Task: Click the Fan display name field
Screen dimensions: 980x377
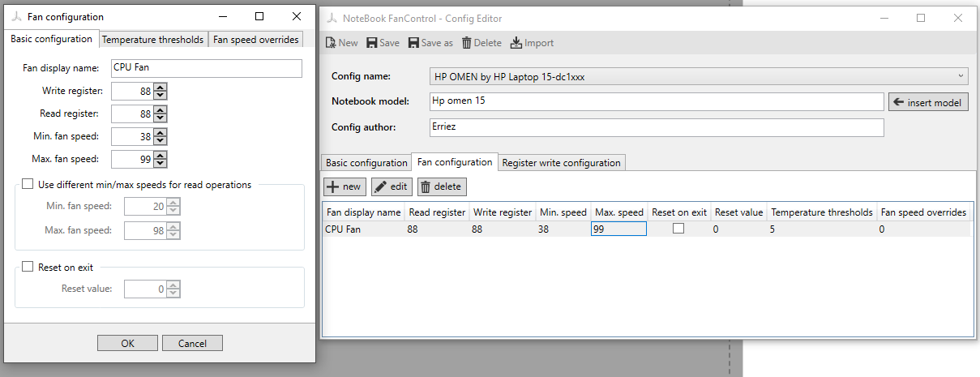Action: (x=206, y=68)
